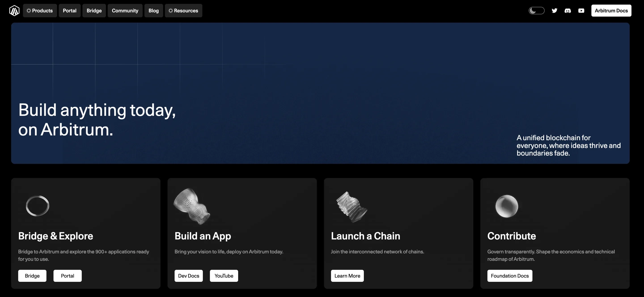Image resolution: width=644 pixels, height=297 pixels.
Task: Click the Dev Docs button
Action: (x=189, y=276)
